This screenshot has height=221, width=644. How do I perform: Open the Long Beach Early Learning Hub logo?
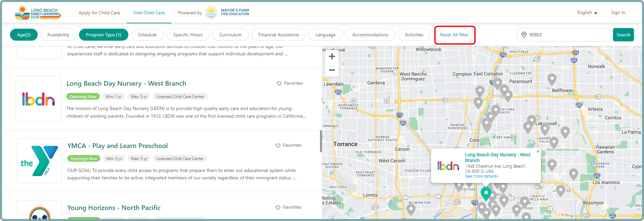(38, 13)
